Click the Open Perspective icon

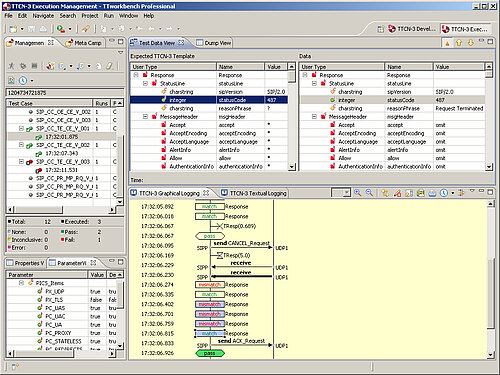[380, 29]
